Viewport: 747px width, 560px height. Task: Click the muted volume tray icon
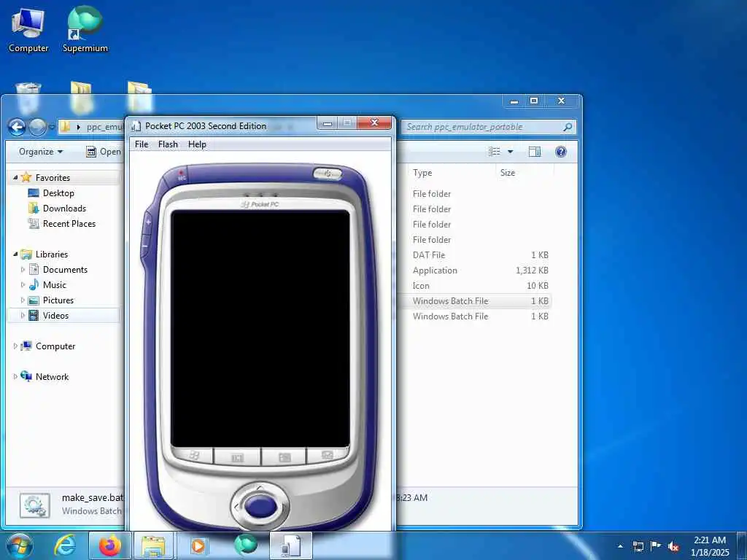[673, 546]
